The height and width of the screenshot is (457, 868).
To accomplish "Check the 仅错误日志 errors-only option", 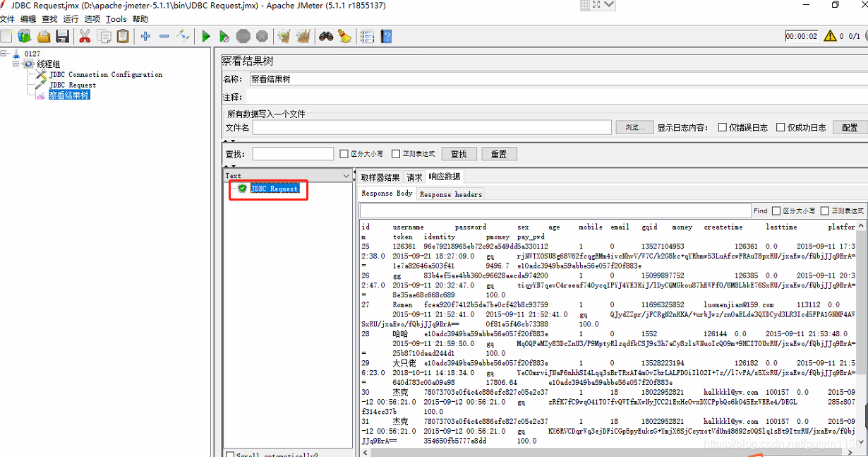I will coord(721,126).
